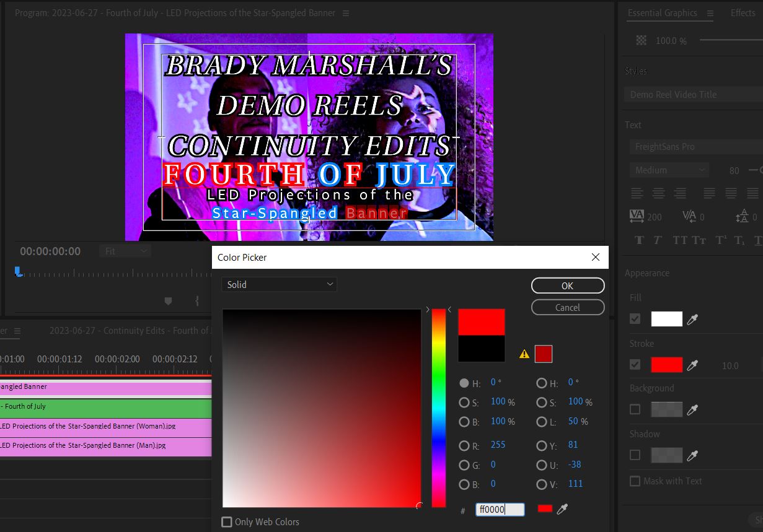Use the Fill eyedropper
This screenshot has height=532, width=763.
coord(692,320)
